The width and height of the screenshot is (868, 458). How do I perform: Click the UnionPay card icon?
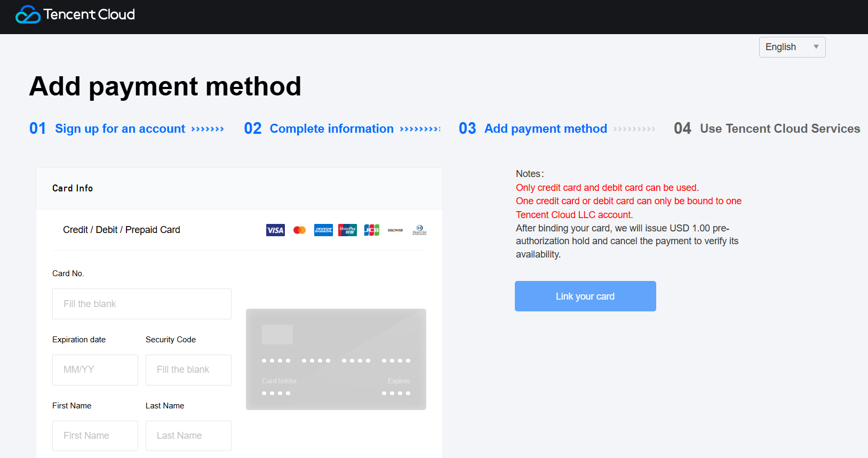pos(347,230)
